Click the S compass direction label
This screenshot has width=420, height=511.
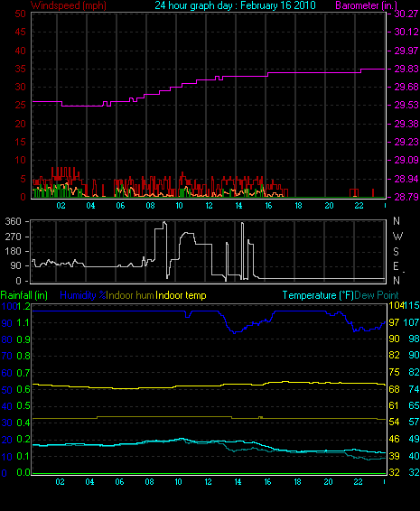coord(396,251)
